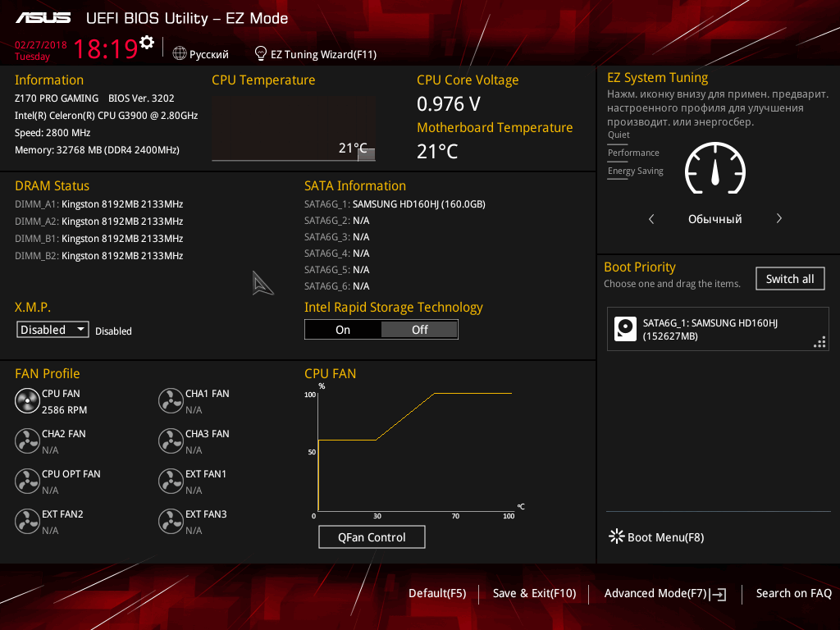
Task: Click the 02/27/2018 date text
Action: click(x=41, y=45)
